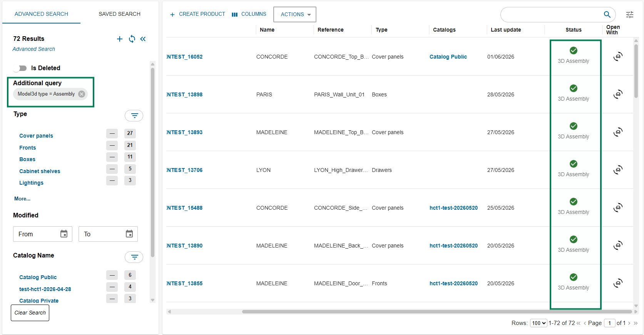
Task: Exclude Catalog Public with minus button
Action: click(112, 275)
